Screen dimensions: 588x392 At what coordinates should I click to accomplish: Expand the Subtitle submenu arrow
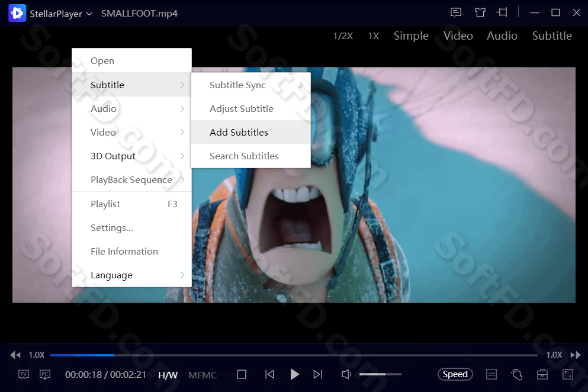(x=182, y=85)
